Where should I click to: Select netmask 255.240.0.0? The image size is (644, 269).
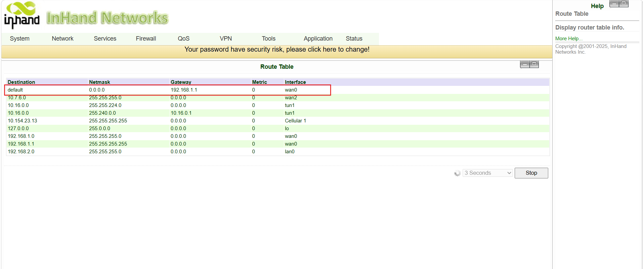102,113
